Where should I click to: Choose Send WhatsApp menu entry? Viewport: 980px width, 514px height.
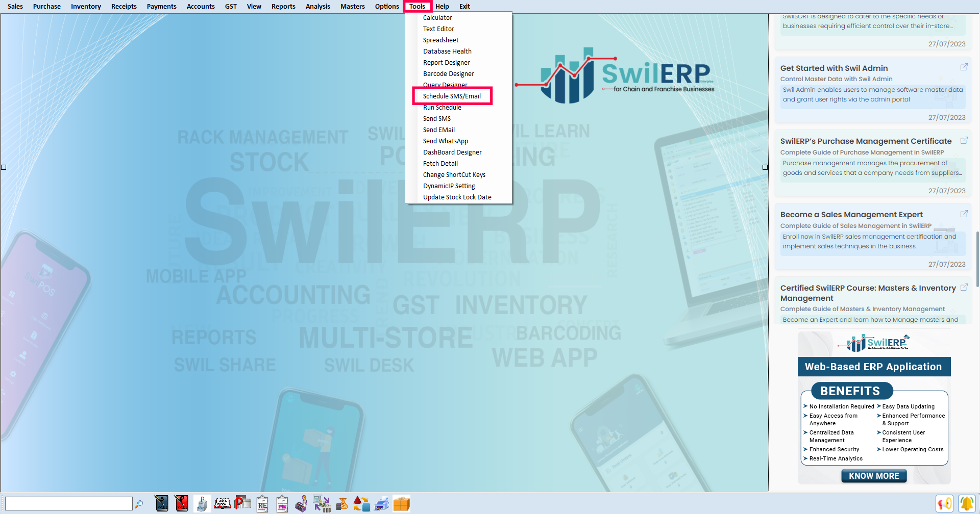458,141
